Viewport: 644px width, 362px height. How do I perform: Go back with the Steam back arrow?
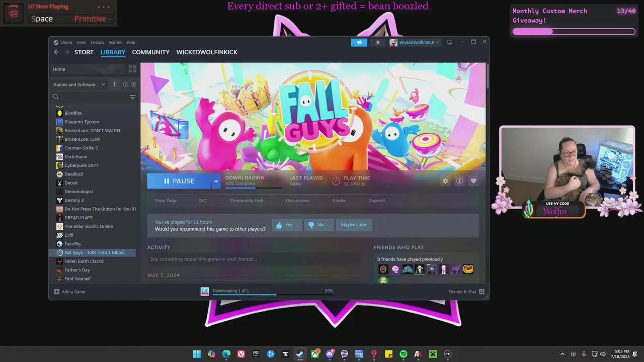click(56, 52)
